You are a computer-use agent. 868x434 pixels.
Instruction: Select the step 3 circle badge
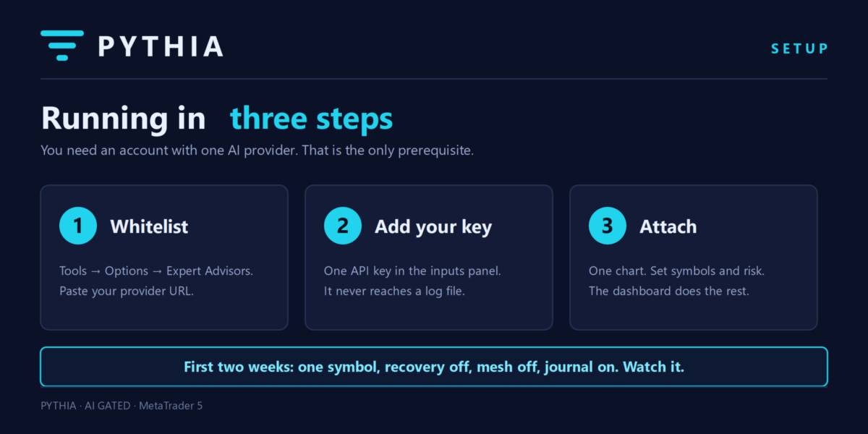608,226
